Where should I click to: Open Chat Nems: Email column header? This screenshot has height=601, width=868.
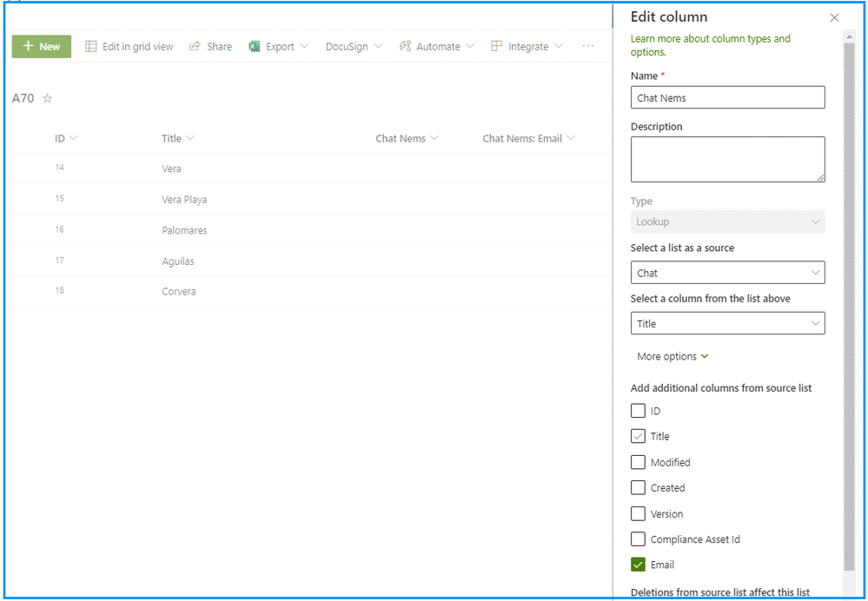click(528, 138)
